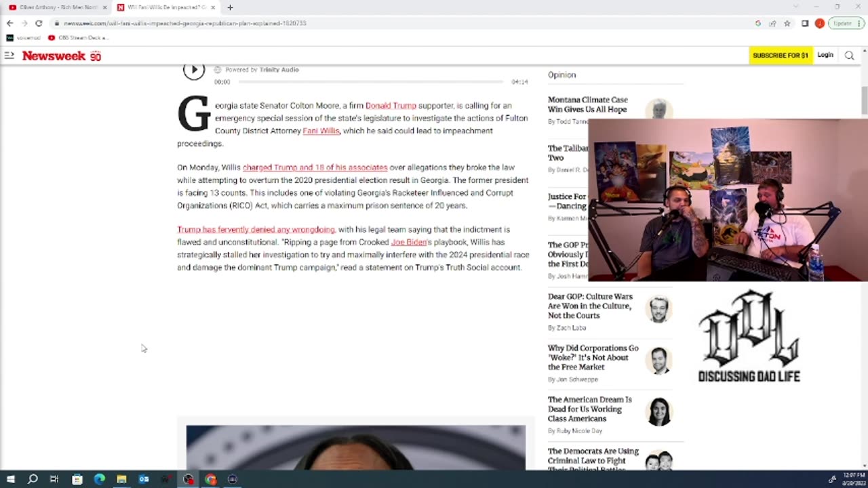868x488 pixels.
Task: Open Microsoft Store from taskbar
Action: click(x=77, y=479)
